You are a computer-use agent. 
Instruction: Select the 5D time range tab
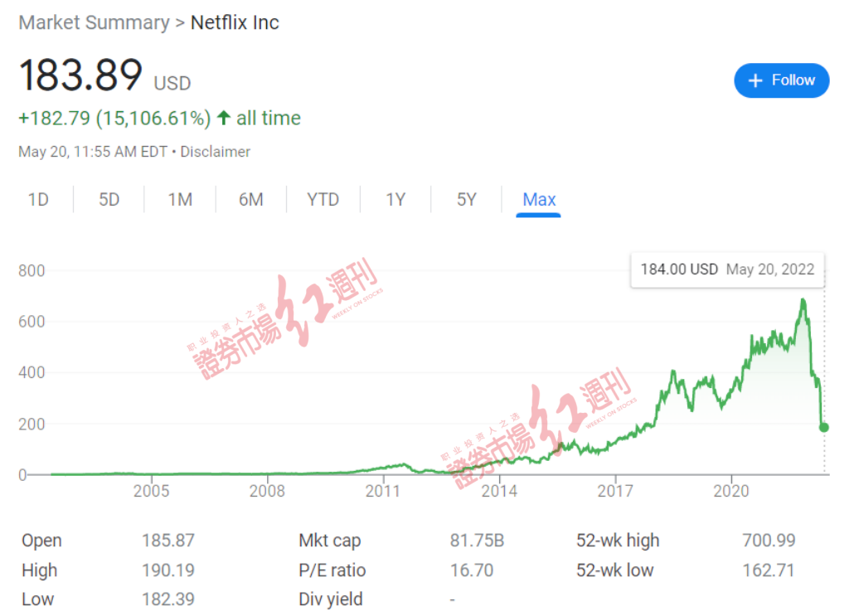point(109,200)
